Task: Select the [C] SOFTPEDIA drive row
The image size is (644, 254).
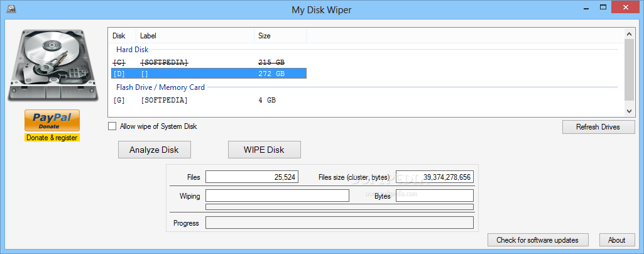Action: (209, 62)
